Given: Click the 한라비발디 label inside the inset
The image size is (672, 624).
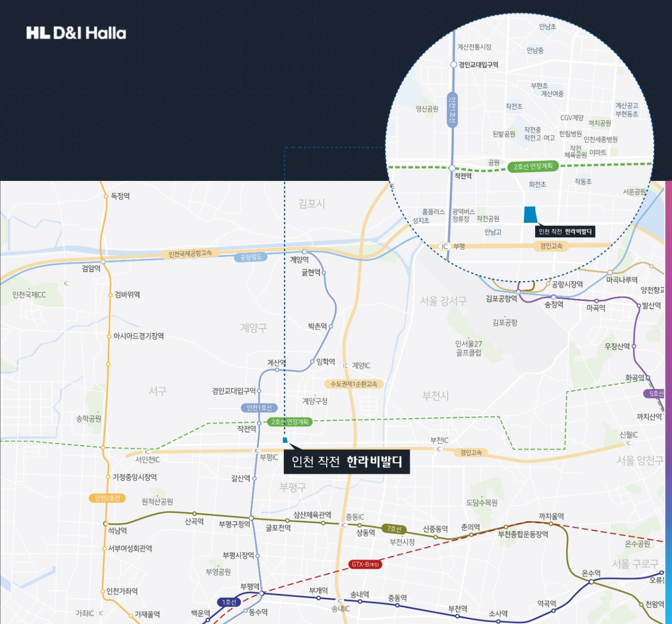Looking at the screenshot, I should [x=565, y=232].
